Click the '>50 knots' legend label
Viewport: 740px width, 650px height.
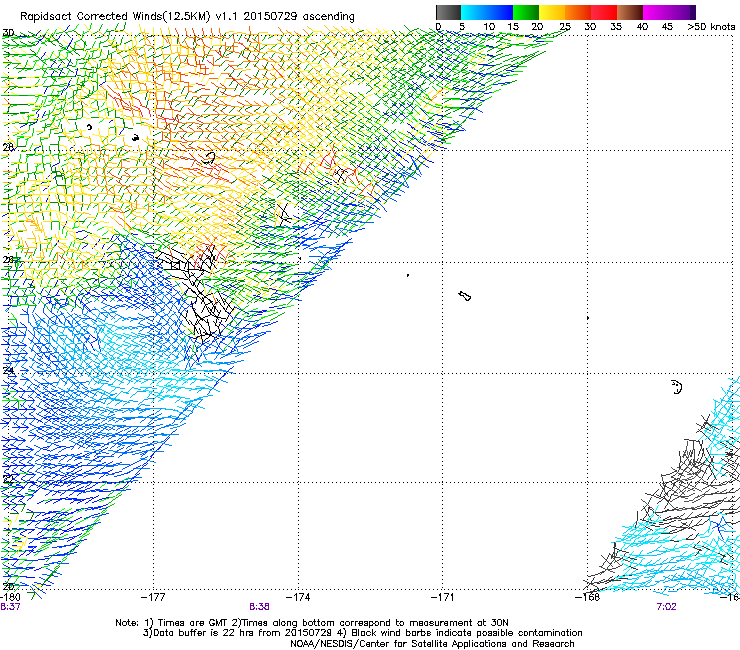tap(711, 27)
